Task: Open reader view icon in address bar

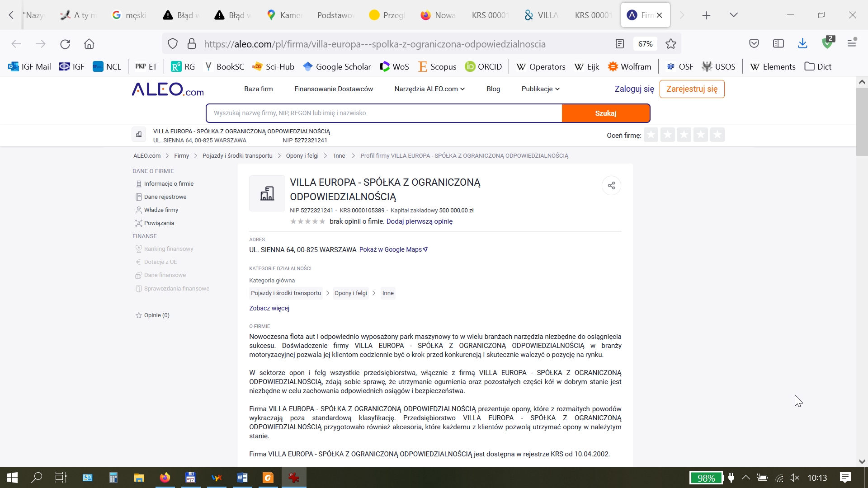Action: pyautogui.click(x=620, y=44)
